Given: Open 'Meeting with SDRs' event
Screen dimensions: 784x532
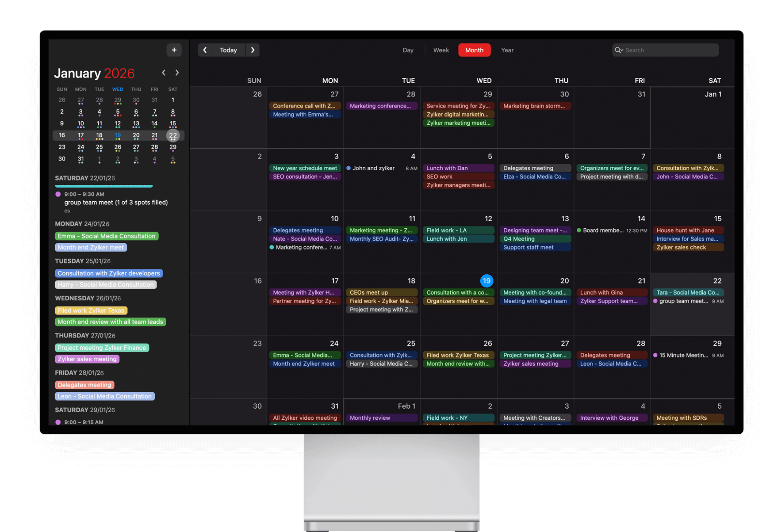Looking at the screenshot, I should (689, 418).
